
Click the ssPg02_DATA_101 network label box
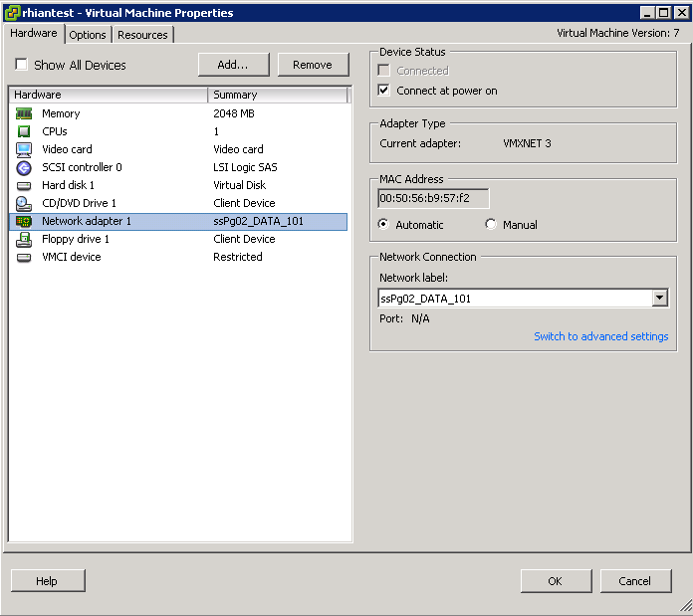click(x=523, y=299)
